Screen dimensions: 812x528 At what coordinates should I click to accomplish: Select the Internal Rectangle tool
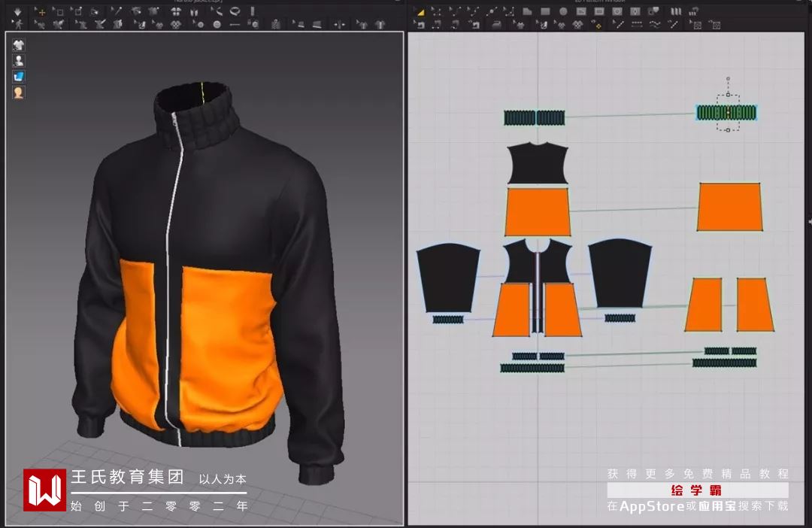[x=599, y=11]
